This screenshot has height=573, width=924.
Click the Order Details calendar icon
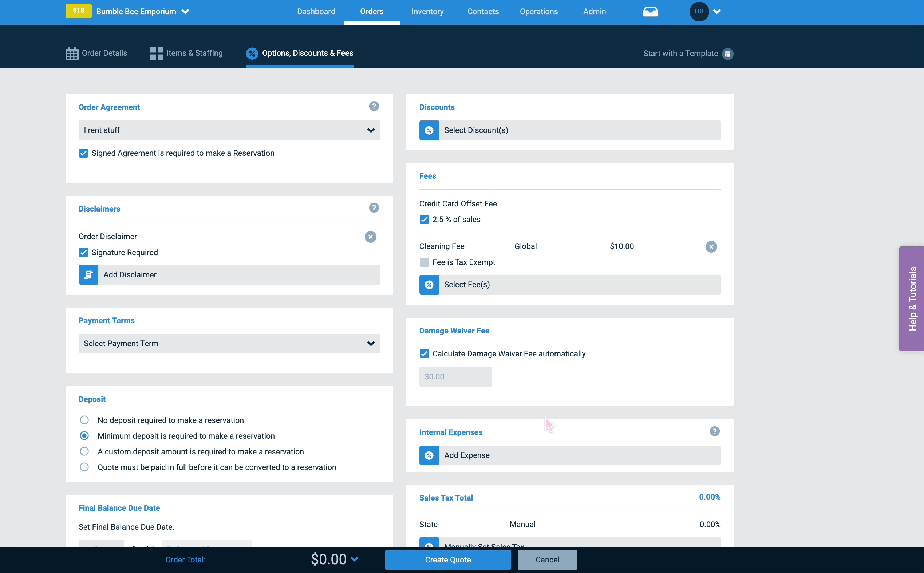pyautogui.click(x=72, y=54)
